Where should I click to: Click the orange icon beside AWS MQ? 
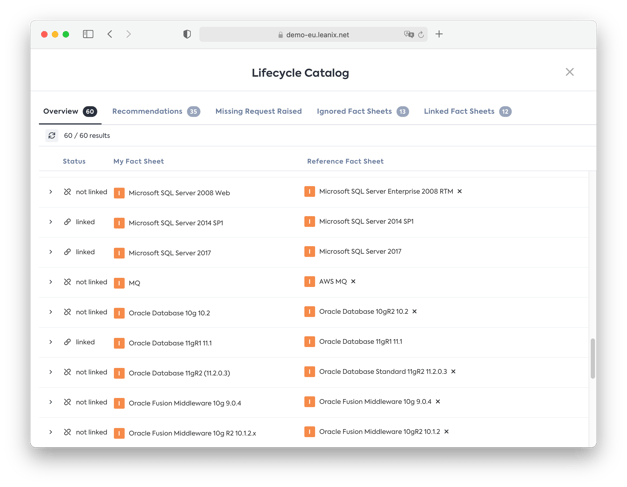[x=310, y=281]
